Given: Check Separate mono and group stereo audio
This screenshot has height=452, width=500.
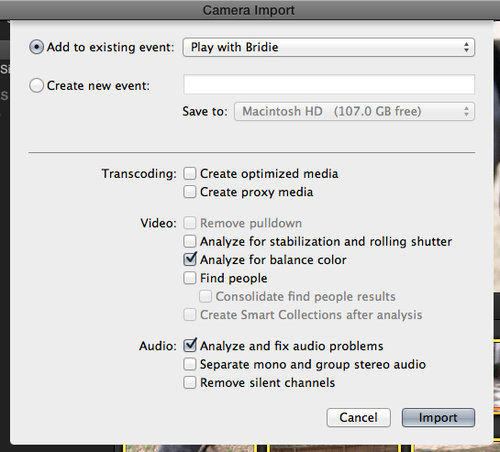Looking at the screenshot, I should 190,364.
